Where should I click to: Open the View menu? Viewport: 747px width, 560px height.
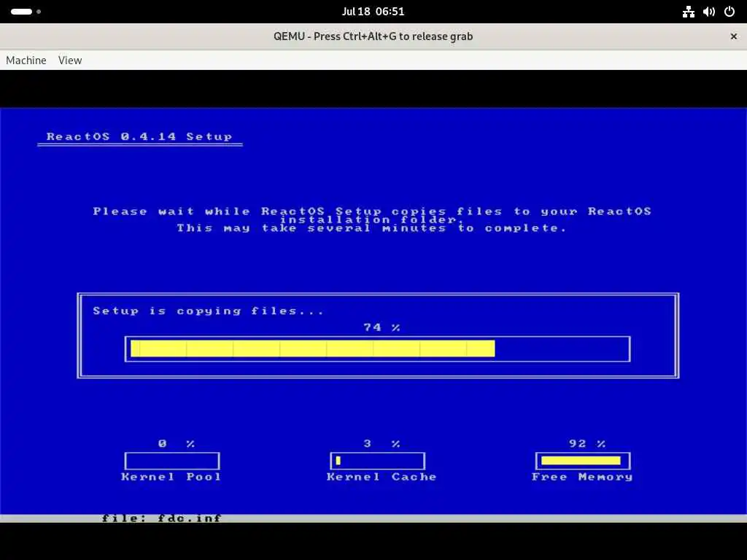tap(70, 61)
